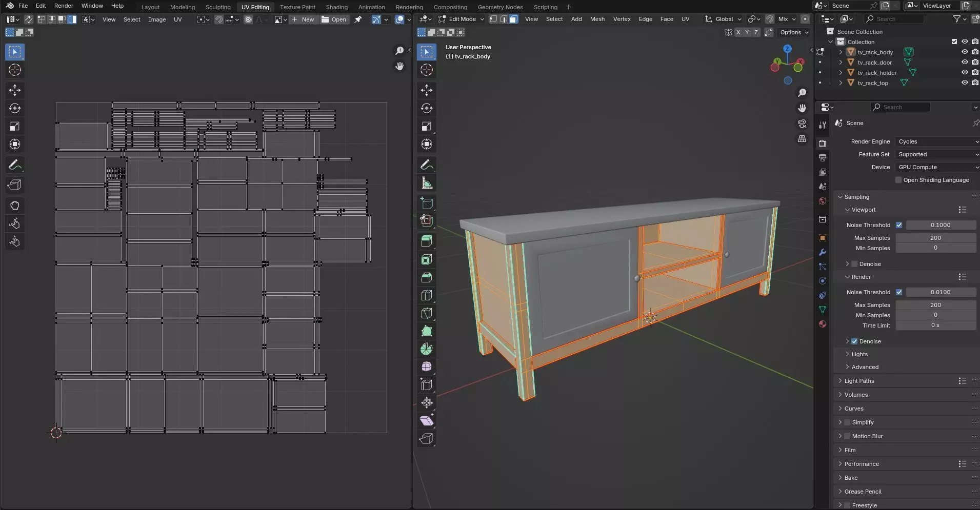Open Feature Set dropdown
980x510 pixels.
937,154
